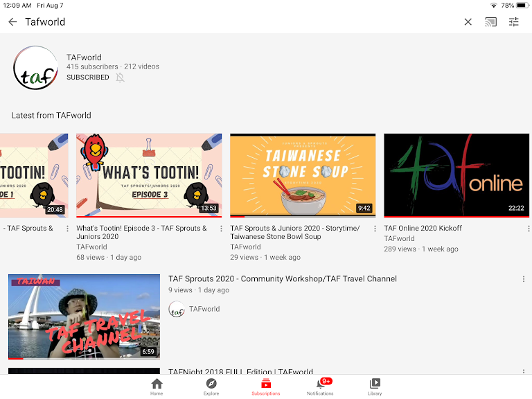Open title Storytime/ Taiwanese Stone Bowl Soup

click(x=295, y=233)
